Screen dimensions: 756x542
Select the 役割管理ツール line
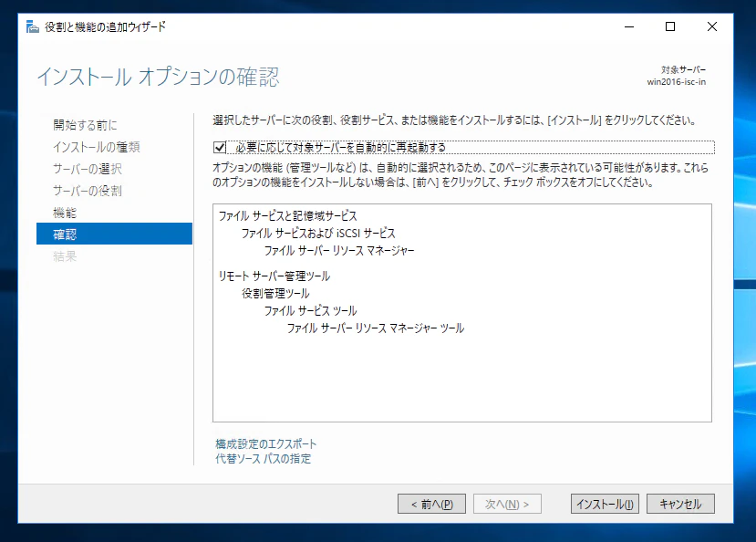pos(275,294)
